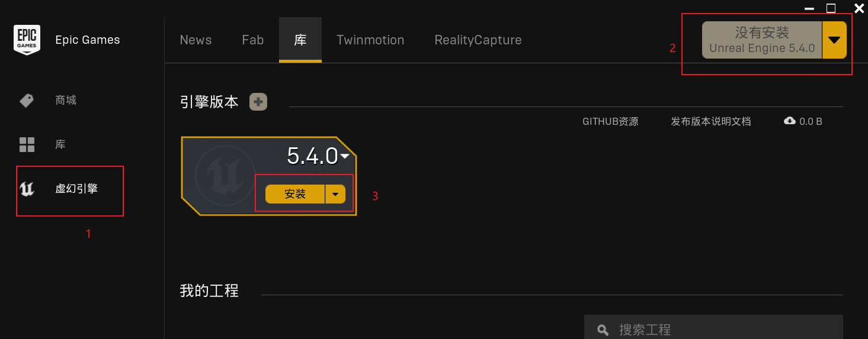Open the RealityCapture tab

(478, 40)
